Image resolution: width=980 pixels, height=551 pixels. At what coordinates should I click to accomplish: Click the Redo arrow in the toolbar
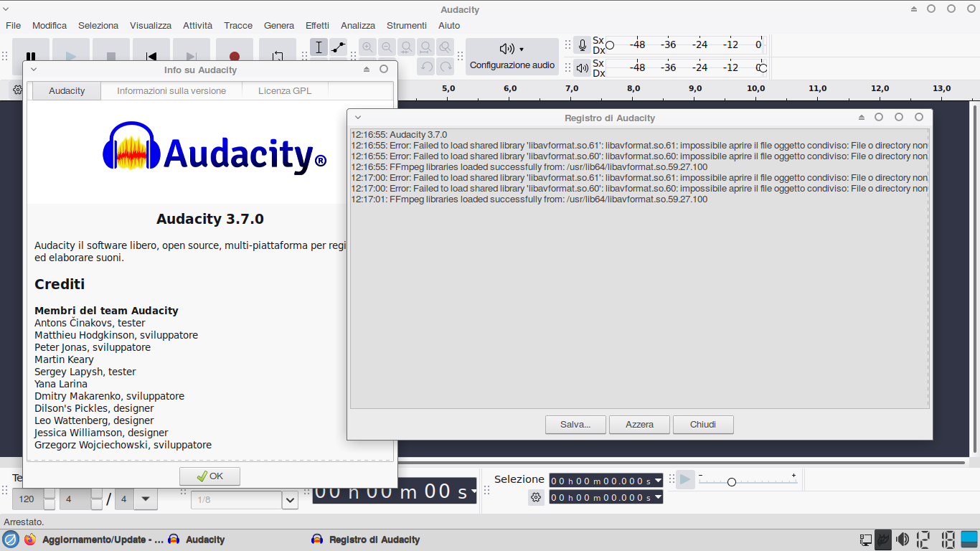point(446,67)
